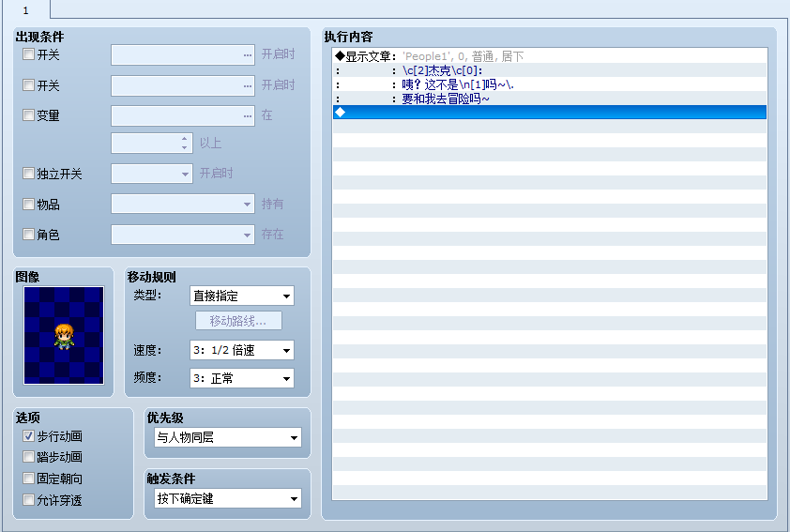Screen dimensions: 790x532
Task: Open the 类型 movement type dropdown
Action: click(x=241, y=296)
